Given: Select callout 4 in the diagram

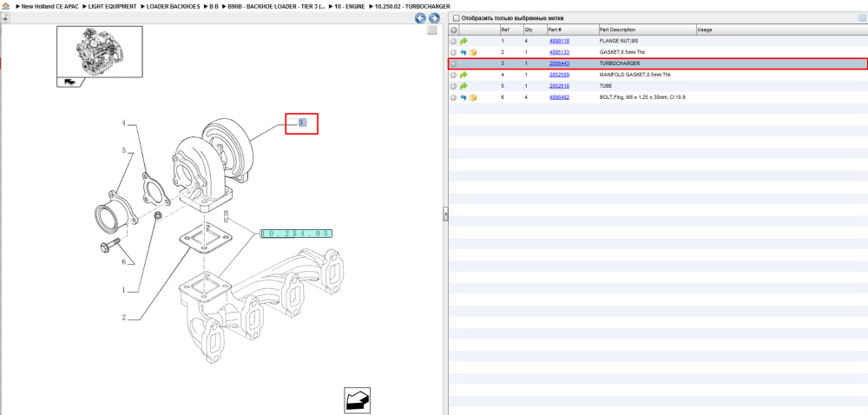Looking at the screenshot, I should 124,123.
